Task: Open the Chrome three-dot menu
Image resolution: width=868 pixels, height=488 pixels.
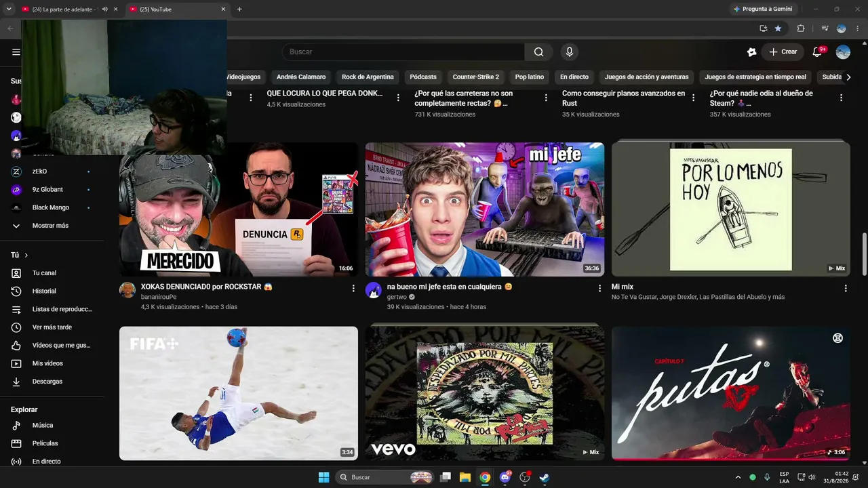Action: click(857, 28)
